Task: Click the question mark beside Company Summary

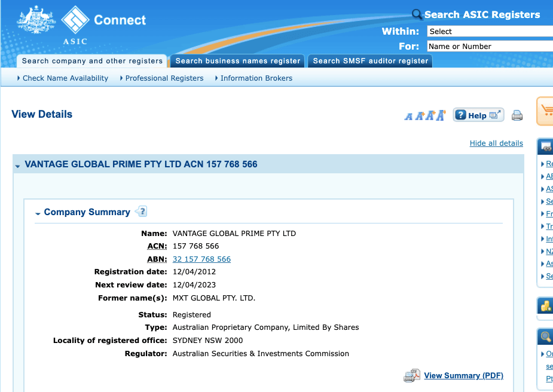Action: pos(142,212)
